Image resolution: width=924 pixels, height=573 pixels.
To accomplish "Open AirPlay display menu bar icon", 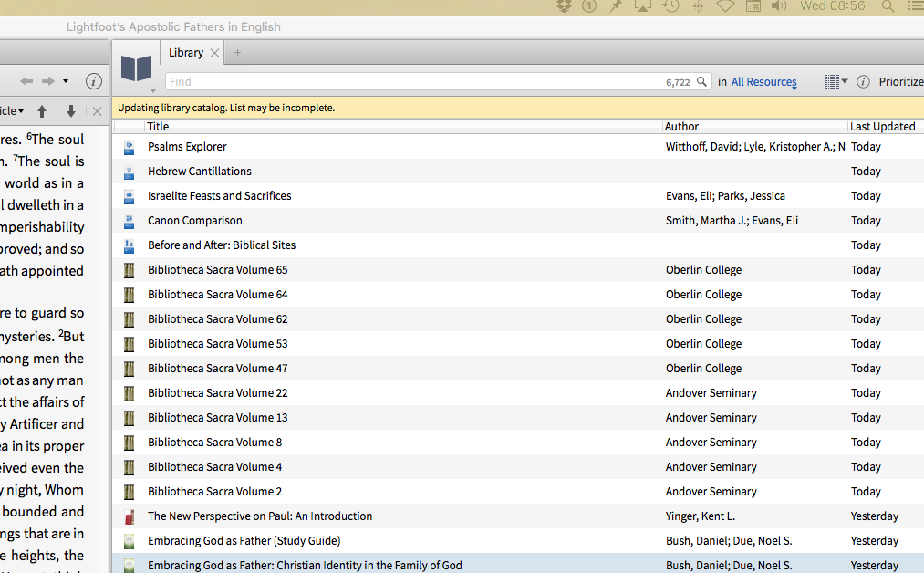I will point(642,6).
